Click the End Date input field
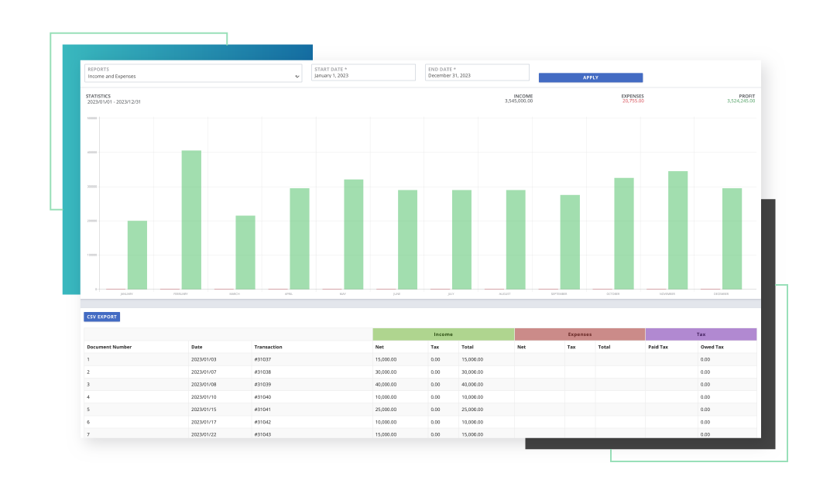 click(x=477, y=73)
